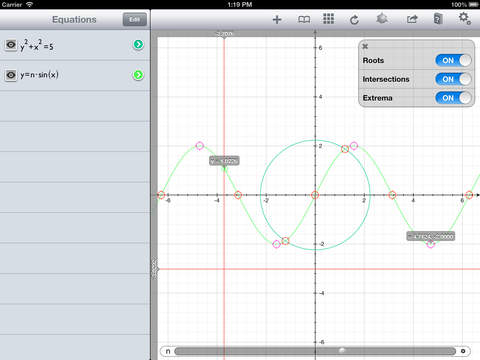Open the help document icon
The width and height of the screenshot is (480, 360).
click(x=438, y=19)
